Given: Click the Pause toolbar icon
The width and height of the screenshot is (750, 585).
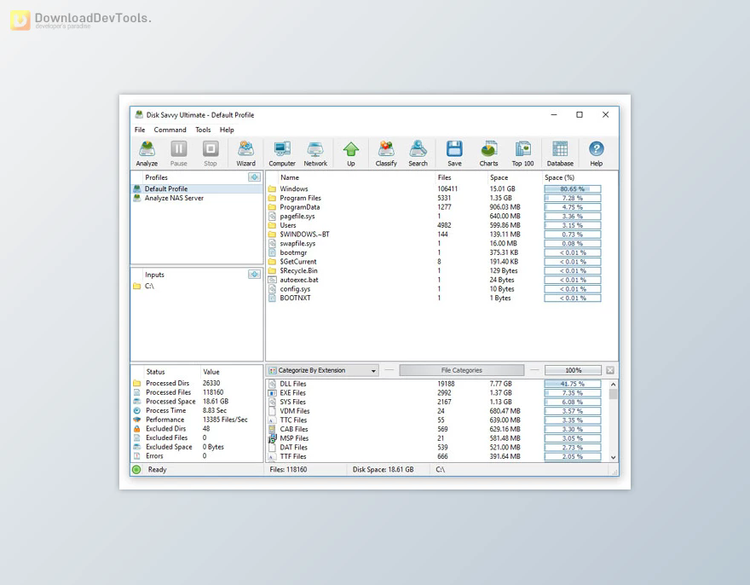Looking at the screenshot, I should (x=179, y=153).
